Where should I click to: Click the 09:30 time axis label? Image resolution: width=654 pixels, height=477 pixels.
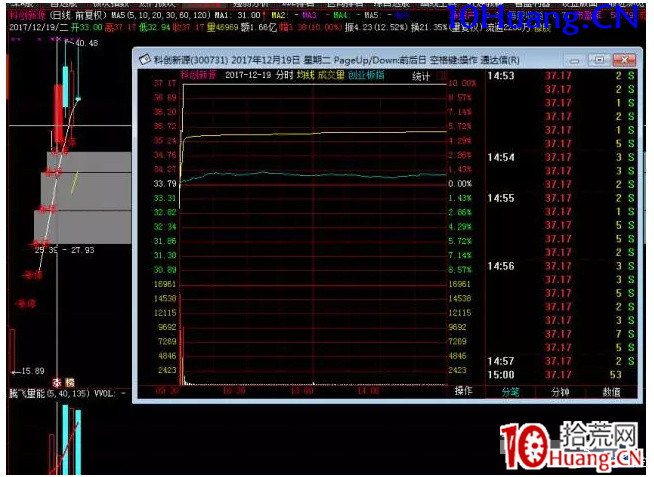click(167, 391)
